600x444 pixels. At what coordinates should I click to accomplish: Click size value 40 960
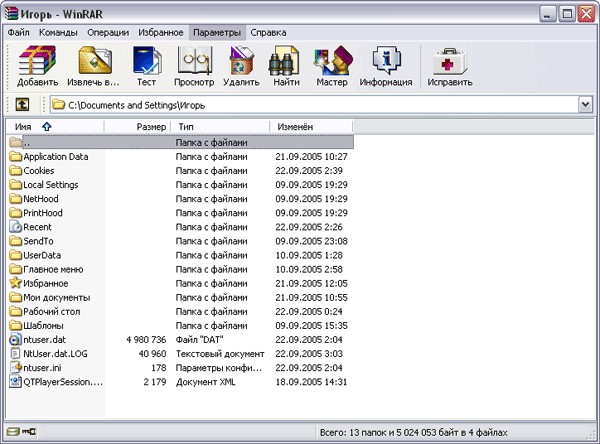pos(152,354)
